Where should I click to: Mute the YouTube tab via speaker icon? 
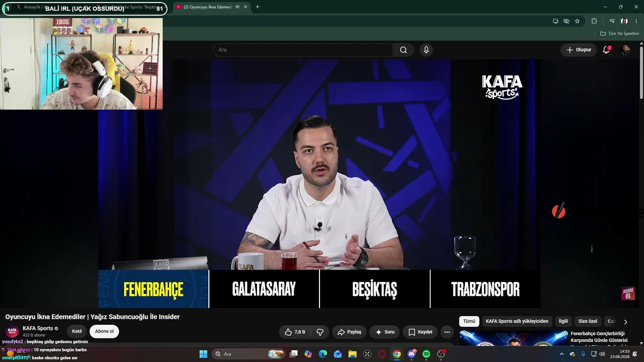click(237, 7)
